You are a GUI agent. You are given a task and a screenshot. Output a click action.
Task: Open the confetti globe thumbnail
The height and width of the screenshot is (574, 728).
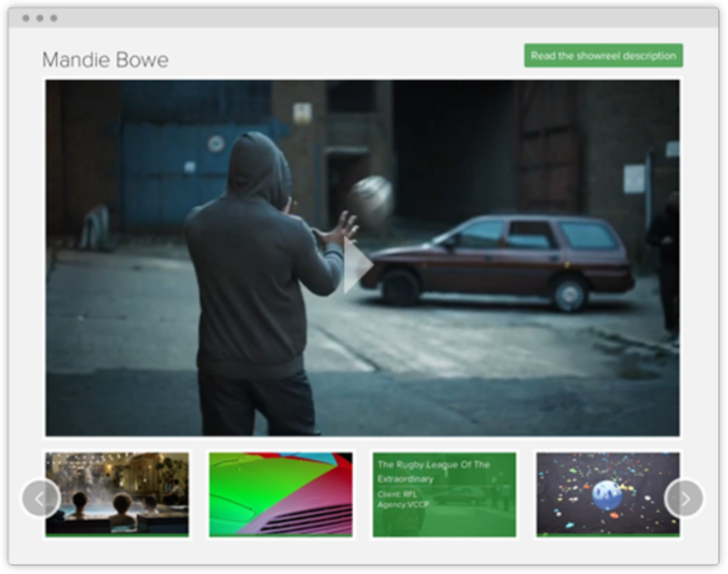point(608,495)
